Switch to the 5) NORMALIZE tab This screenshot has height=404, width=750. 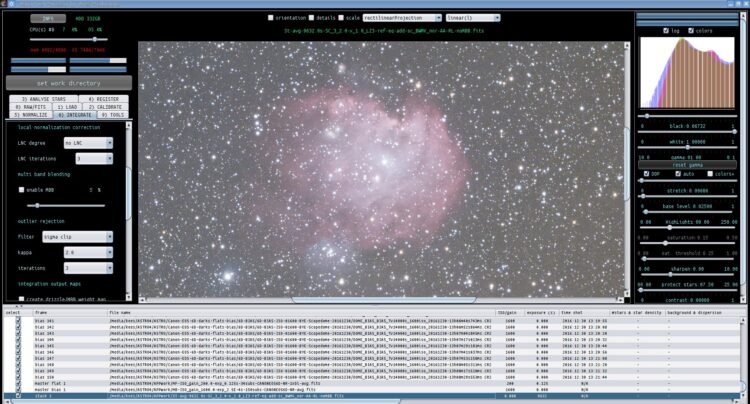point(31,115)
